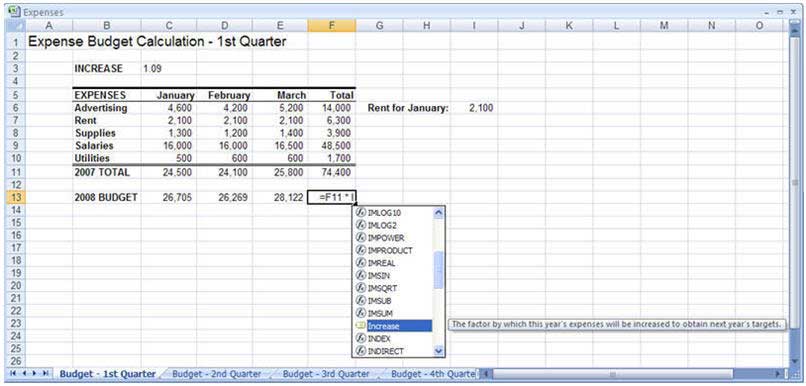Image resolution: width=806 pixels, height=386 pixels.
Task: Click the Rent for January label
Action: pos(408,108)
